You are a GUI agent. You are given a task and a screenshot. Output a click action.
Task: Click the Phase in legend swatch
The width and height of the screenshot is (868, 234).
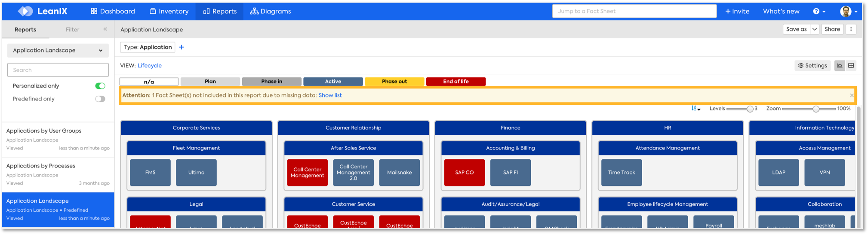(x=271, y=82)
